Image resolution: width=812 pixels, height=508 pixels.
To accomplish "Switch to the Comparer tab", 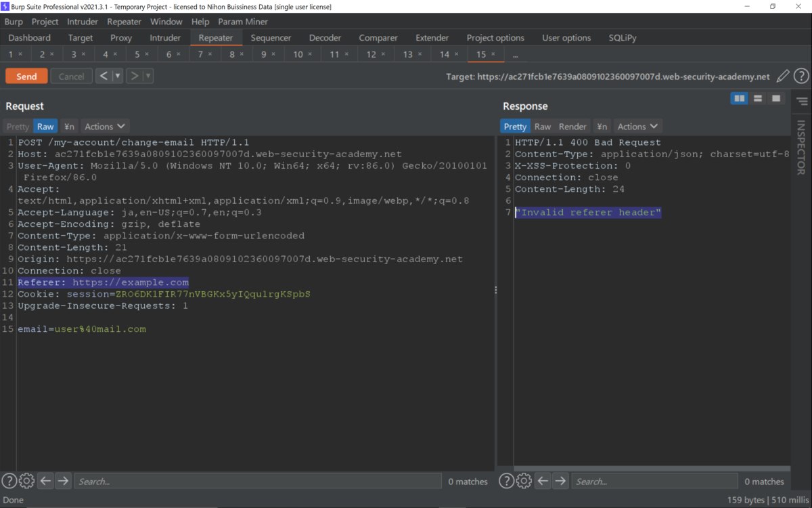I will (378, 38).
